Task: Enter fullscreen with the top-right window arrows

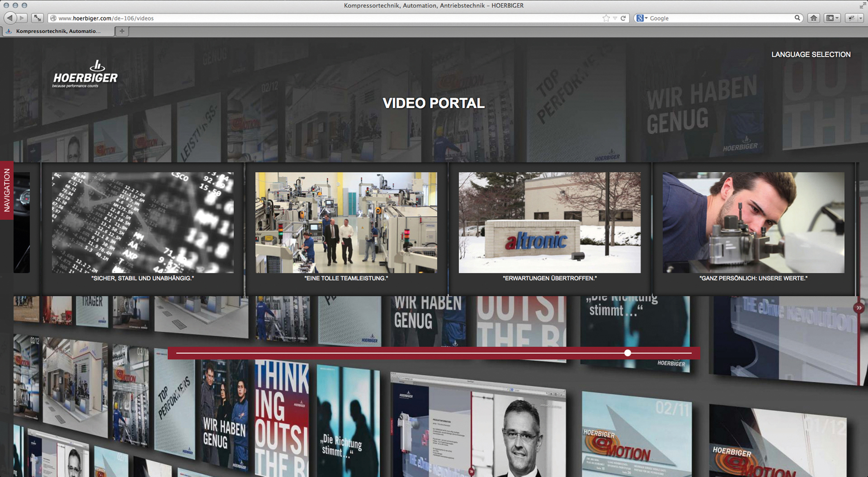Action: [862, 5]
